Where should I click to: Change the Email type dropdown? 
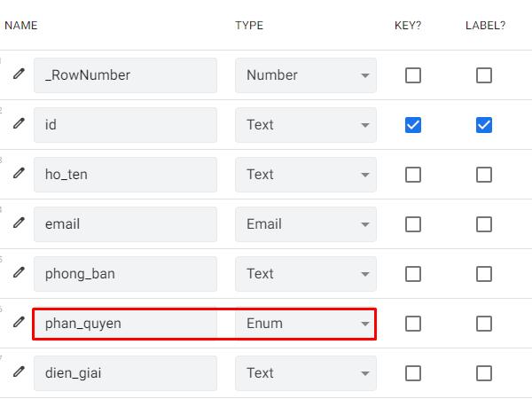(x=305, y=224)
